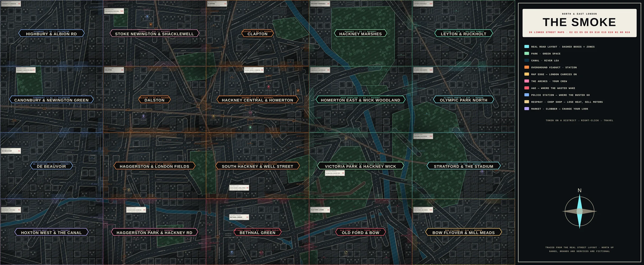The height and width of the screenshot is (265, 644).
Task: Click the "CANAL · RIVER LEA" legend text
Action: click(x=545, y=61)
